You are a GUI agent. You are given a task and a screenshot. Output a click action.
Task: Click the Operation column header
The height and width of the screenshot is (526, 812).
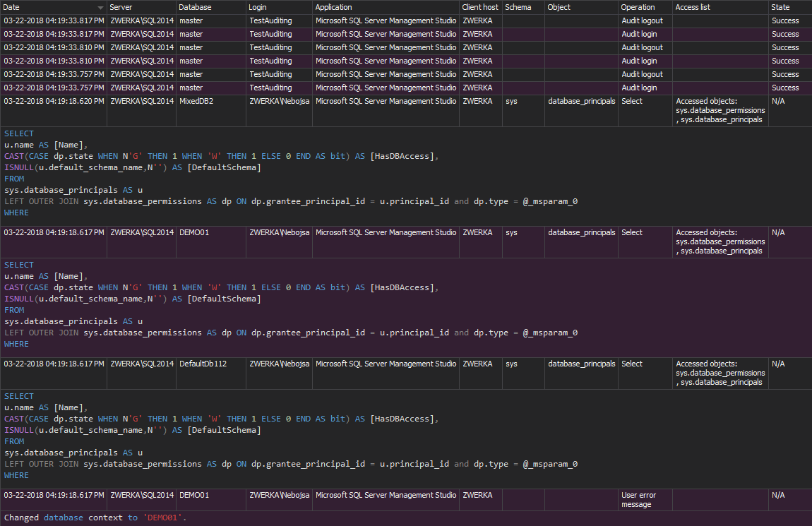645,7
